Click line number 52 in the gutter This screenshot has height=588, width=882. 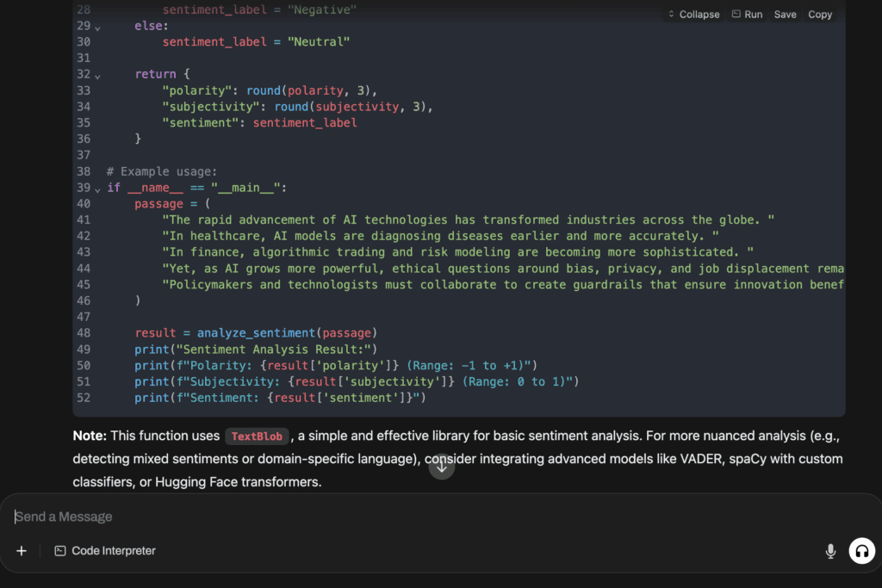pos(84,398)
